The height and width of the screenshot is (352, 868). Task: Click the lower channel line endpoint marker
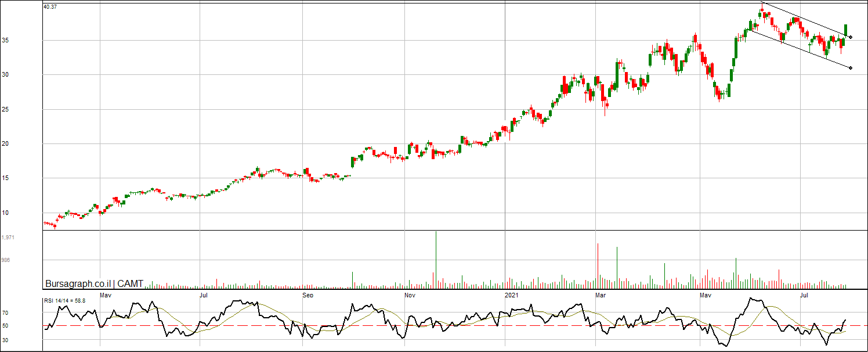[850, 68]
